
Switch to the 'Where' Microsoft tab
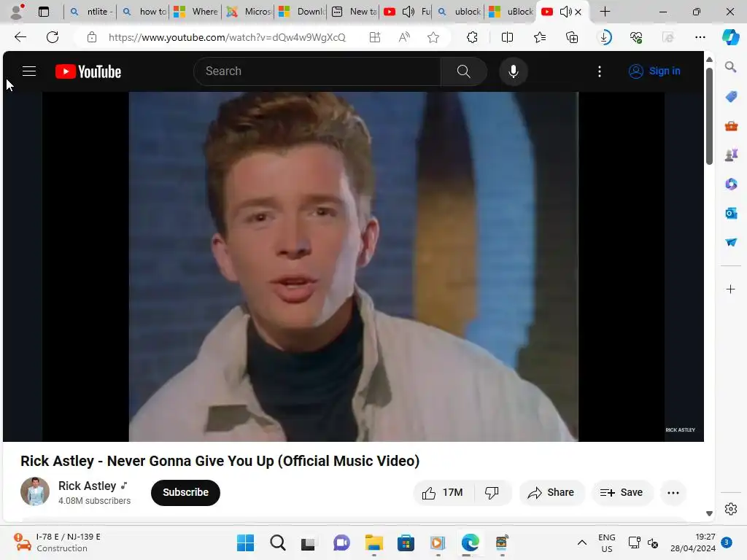pos(196,12)
